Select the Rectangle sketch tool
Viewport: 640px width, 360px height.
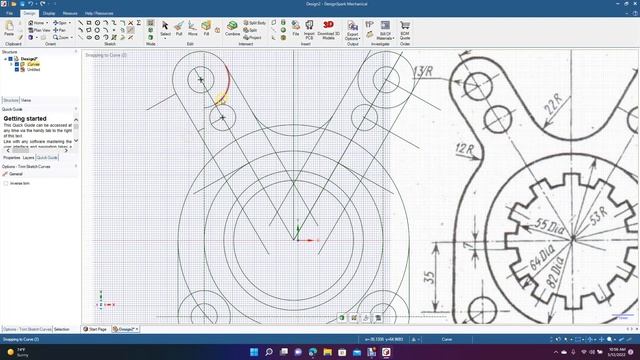[x=89, y=23]
